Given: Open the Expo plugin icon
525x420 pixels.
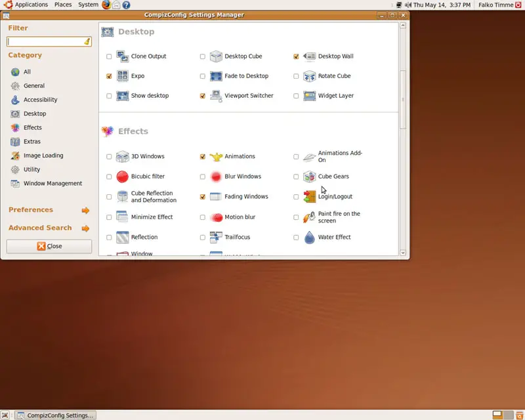Looking at the screenshot, I should (122, 76).
